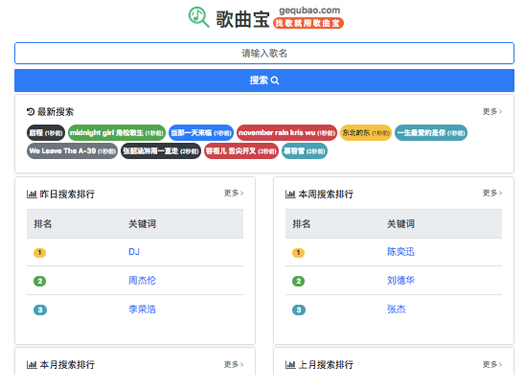Click the bar chart icon beside 本月搜索排行
Viewport: 523px width, 375px height.
(x=32, y=365)
